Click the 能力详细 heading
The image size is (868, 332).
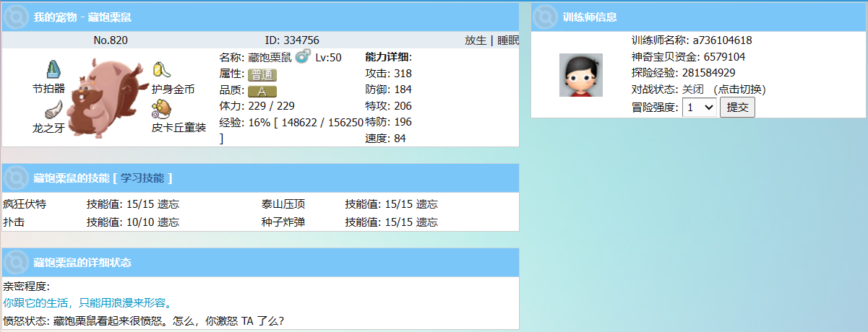coord(389,56)
